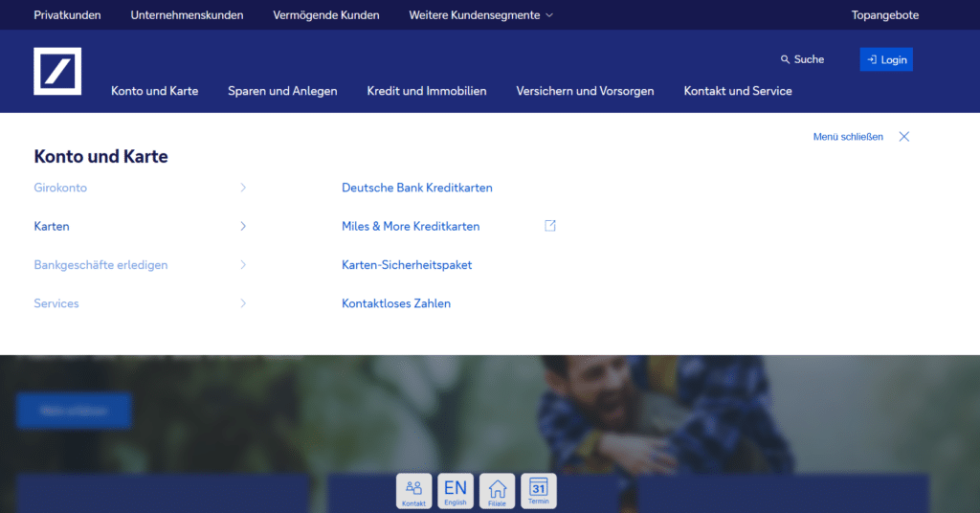Switch language with the EN English icon
This screenshot has height=513, width=980.
pyautogui.click(x=456, y=491)
